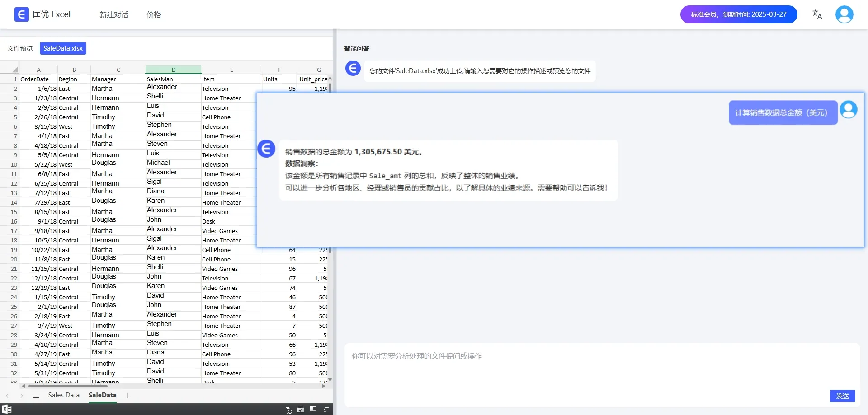The width and height of the screenshot is (868, 415).
Task: Click the save-check icon in bottom bar
Action: point(301,409)
